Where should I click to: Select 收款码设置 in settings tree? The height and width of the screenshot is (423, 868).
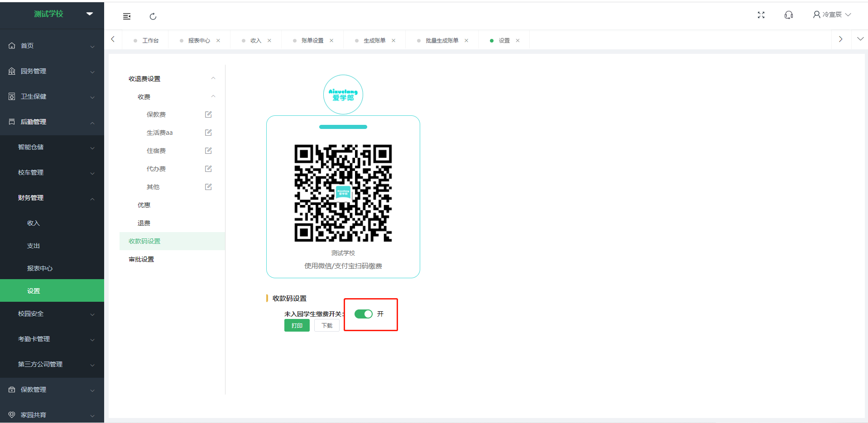point(172,241)
